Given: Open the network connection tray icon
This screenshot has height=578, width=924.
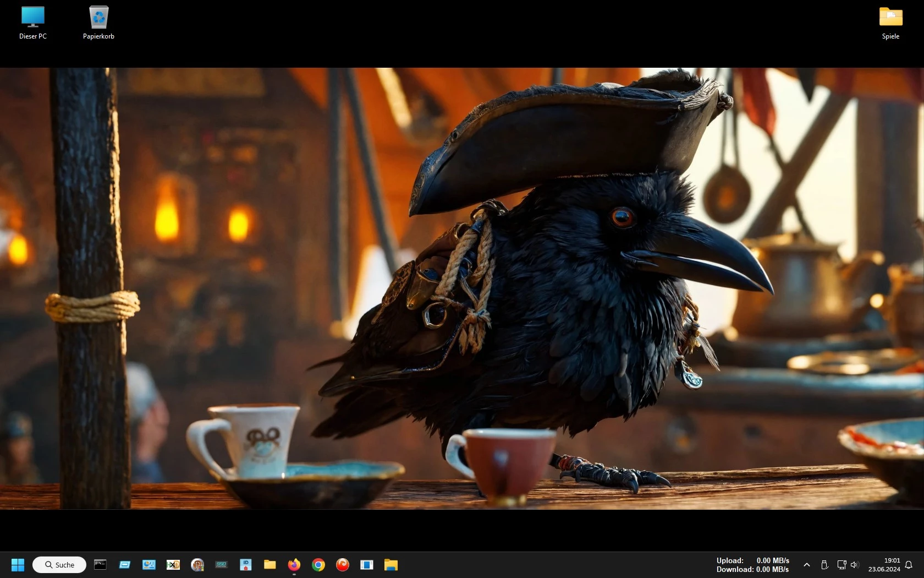Looking at the screenshot, I should pos(842,564).
